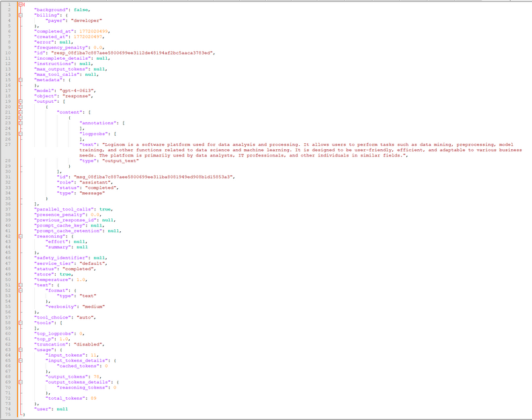
Task: Collapse the "billing" block fold marker
Action: pyautogui.click(x=20, y=15)
